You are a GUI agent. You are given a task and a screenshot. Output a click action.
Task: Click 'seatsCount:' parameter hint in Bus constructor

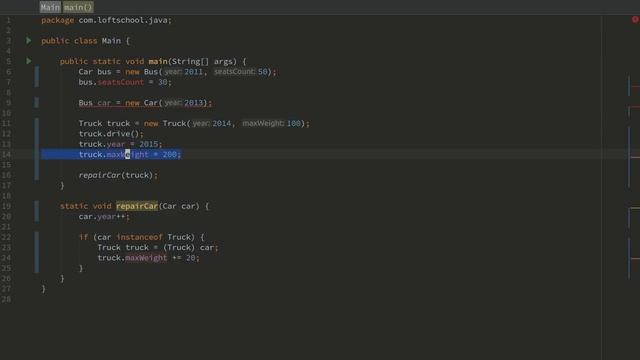[x=235, y=72]
